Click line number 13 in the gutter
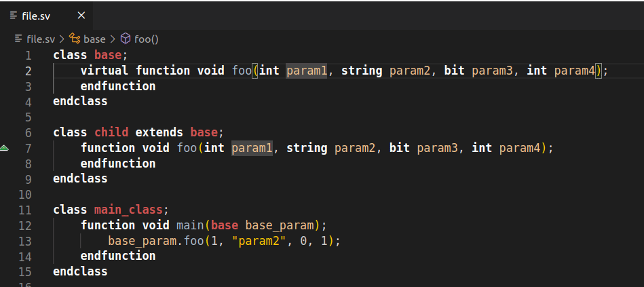The height and width of the screenshot is (287, 644). tap(25, 241)
